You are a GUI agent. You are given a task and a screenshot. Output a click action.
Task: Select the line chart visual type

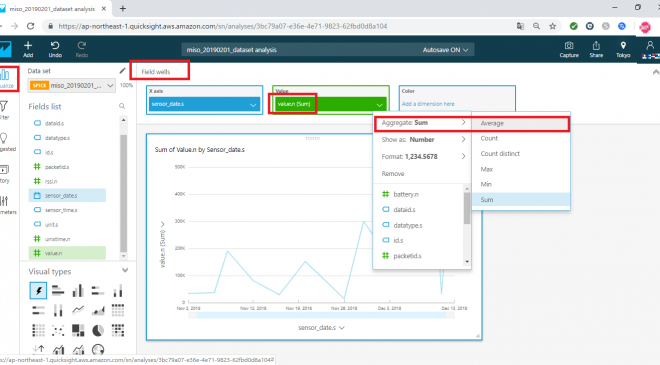tap(78, 310)
